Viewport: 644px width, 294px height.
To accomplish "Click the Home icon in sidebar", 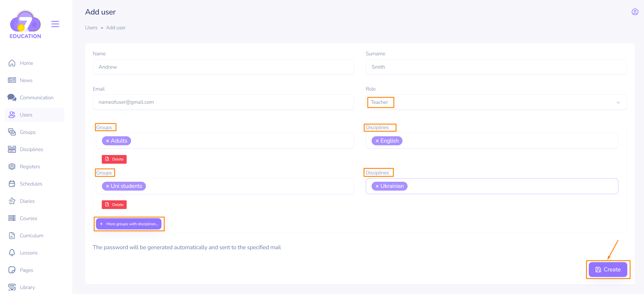I will pos(12,63).
